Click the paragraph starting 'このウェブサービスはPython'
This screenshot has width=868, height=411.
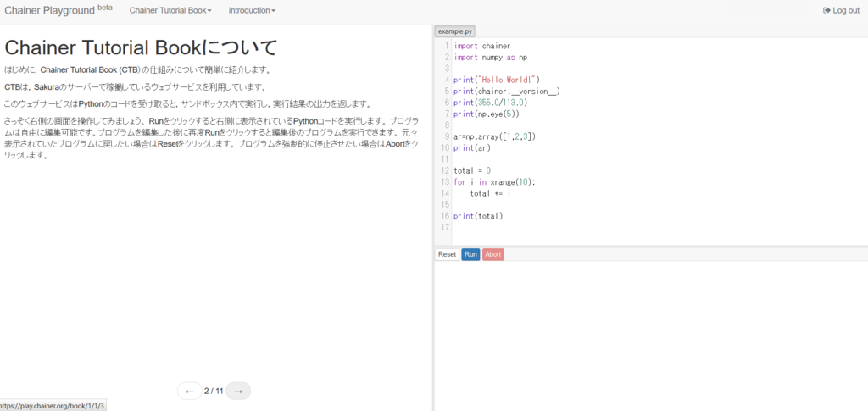pyautogui.click(x=187, y=104)
